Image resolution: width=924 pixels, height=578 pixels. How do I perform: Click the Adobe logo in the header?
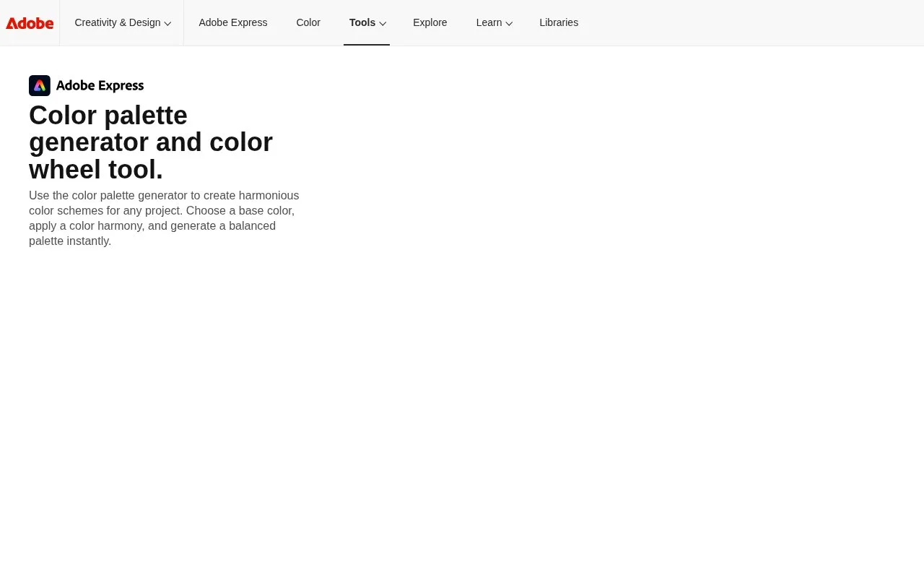pos(30,23)
